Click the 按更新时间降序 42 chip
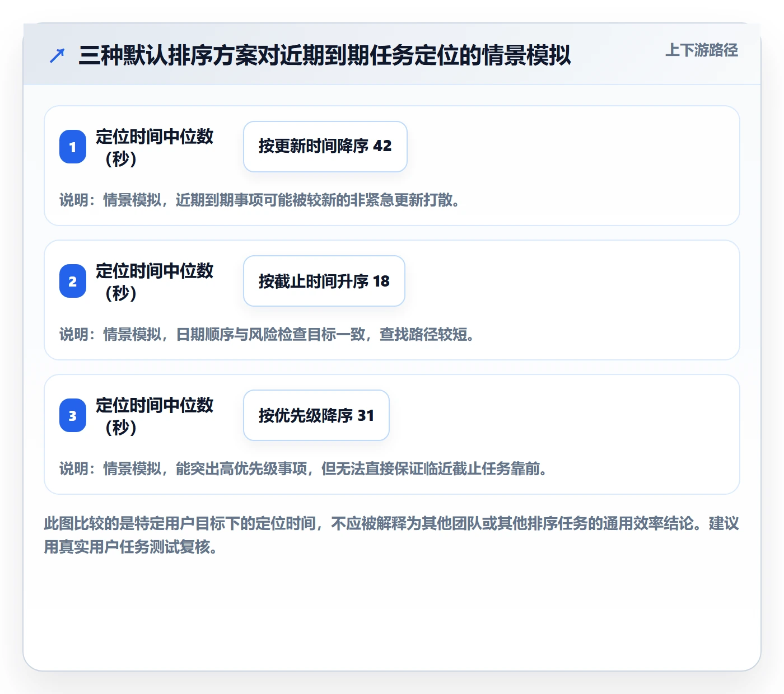 tap(325, 147)
